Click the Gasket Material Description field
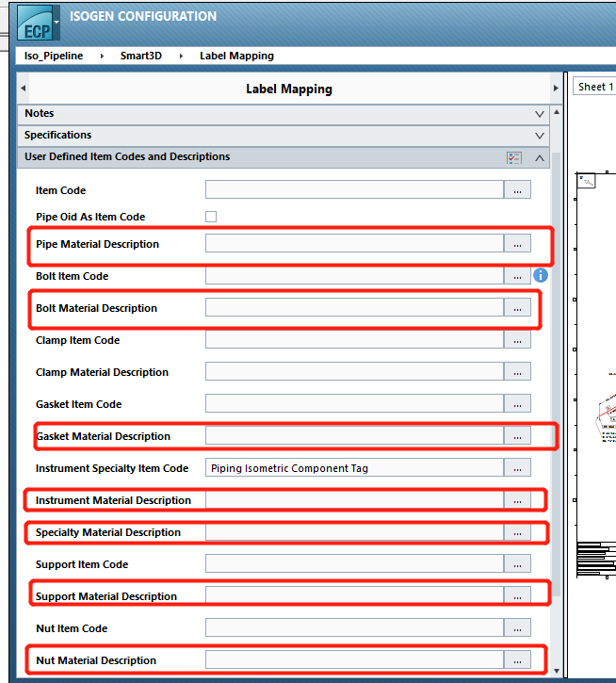The width and height of the screenshot is (616, 683). (x=354, y=435)
